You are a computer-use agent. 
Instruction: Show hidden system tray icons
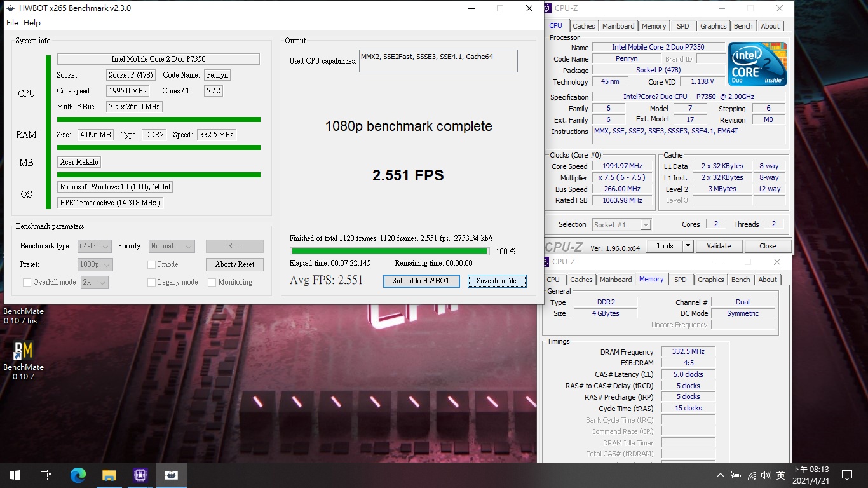click(x=720, y=475)
